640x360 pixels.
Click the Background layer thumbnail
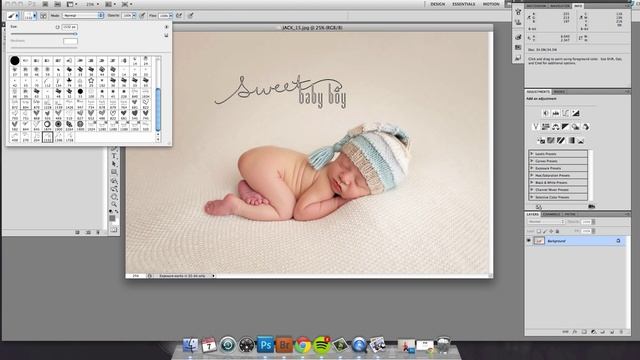click(539, 241)
